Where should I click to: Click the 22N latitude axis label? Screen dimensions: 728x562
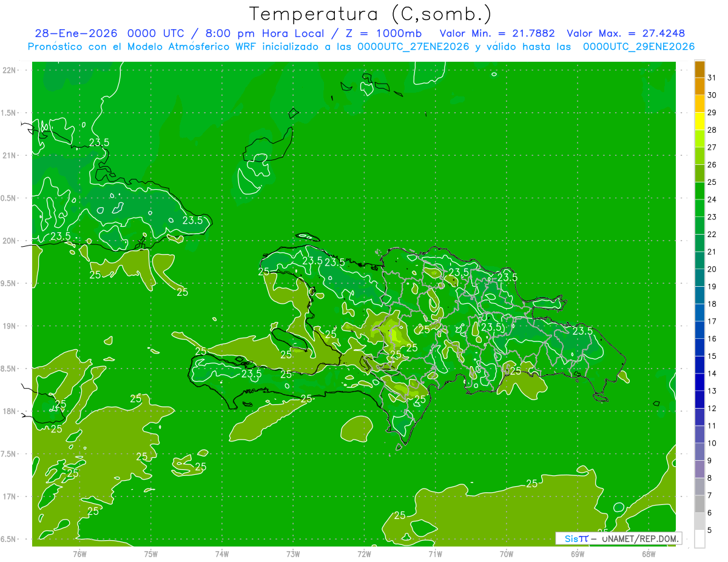[10, 70]
